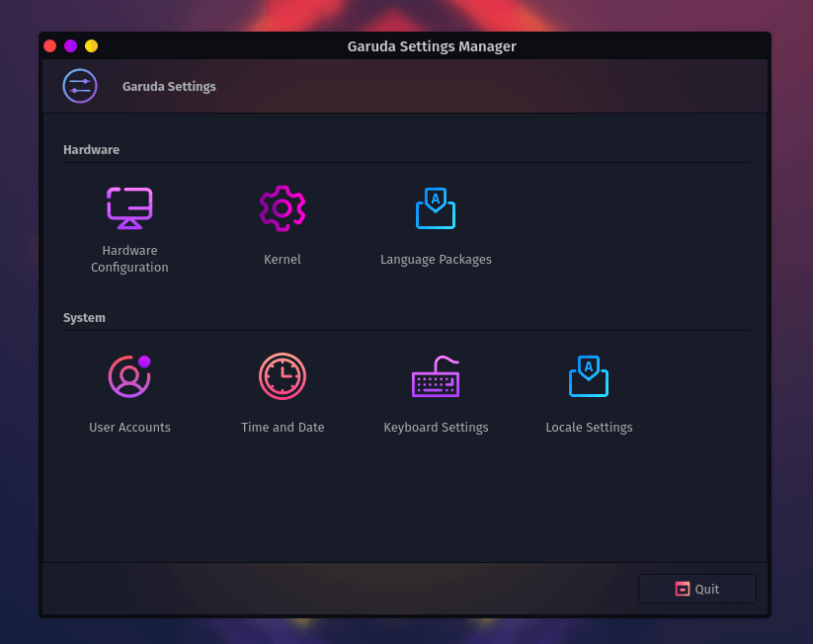
Task: Open the Locale Settings icon
Action: [x=589, y=376]
